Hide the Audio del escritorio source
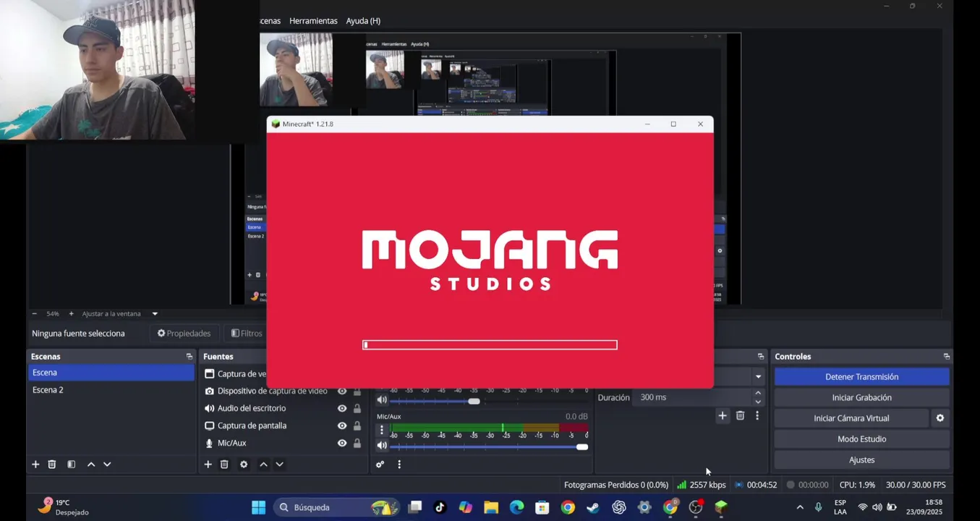Image resolution: width=980 pixels, height=521 pixels. point(342,408)
